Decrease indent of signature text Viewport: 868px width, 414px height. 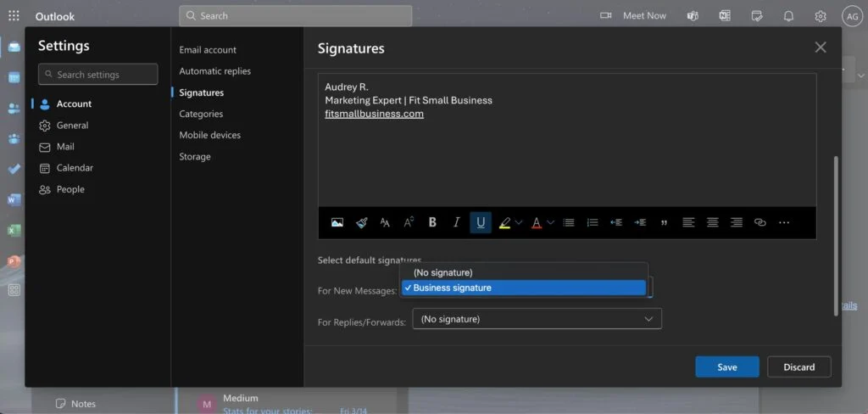(616, 222)
